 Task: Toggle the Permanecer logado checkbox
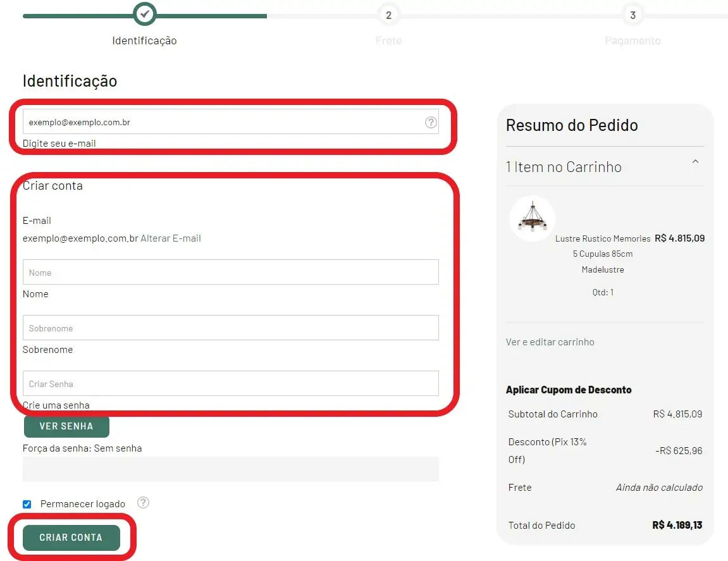(x=27, y=504)
